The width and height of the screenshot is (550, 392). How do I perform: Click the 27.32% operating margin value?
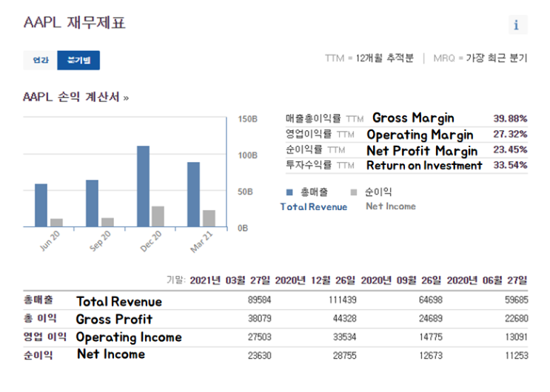(x=510, y=134)
